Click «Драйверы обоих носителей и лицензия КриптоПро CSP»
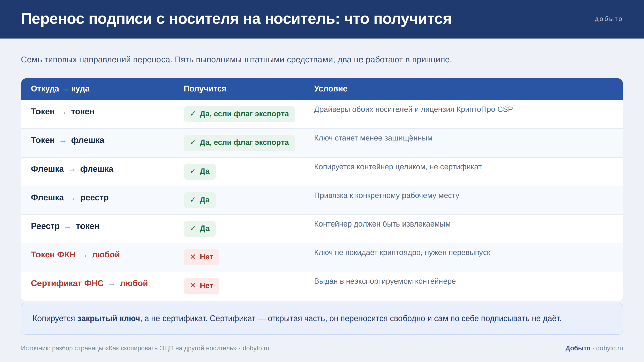This screenshot has width=644, height=362. [x=413, y=109]
